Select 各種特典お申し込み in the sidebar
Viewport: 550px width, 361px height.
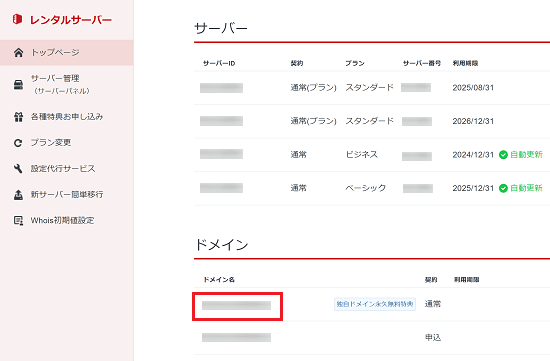[67, 116]
